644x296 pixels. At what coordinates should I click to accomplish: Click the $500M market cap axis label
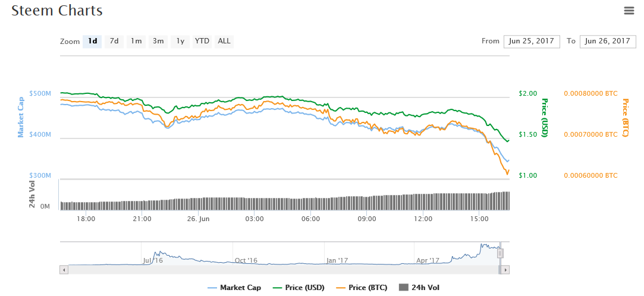40,93
